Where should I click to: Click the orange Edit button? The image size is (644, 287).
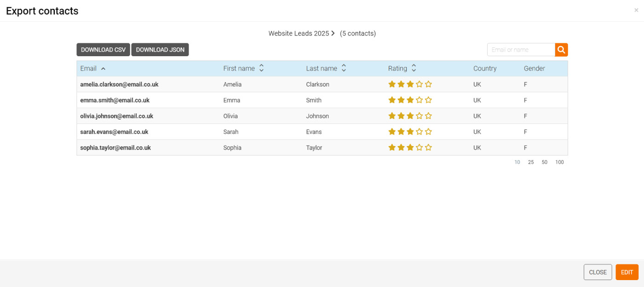pos(627,272)
